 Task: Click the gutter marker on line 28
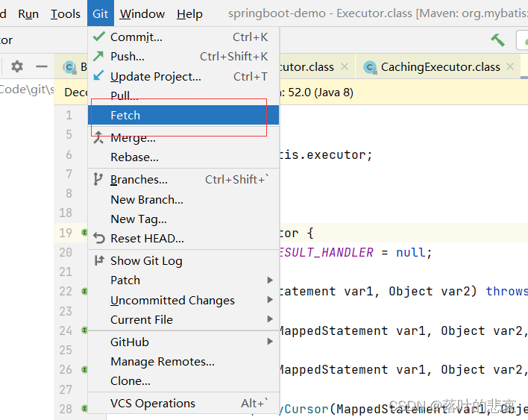(84, 409)
